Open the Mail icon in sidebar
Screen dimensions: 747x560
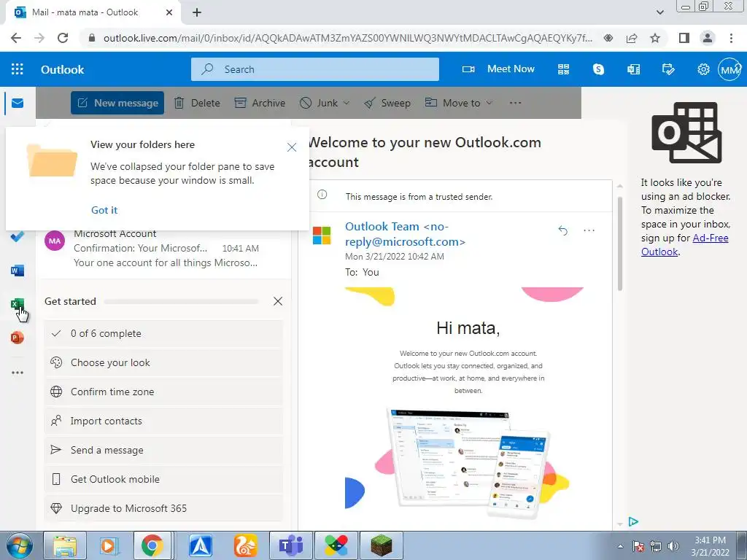tap(18, 103)
